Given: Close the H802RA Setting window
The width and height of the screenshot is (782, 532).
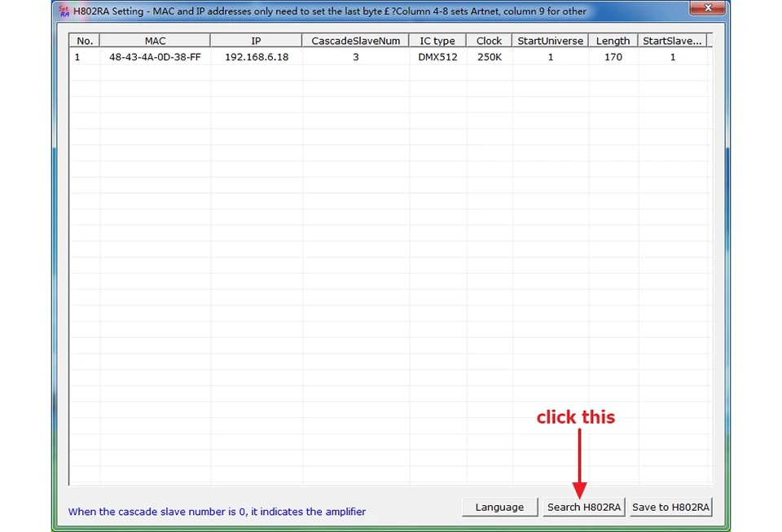Looking at the screenshot, I should (707, 8).
